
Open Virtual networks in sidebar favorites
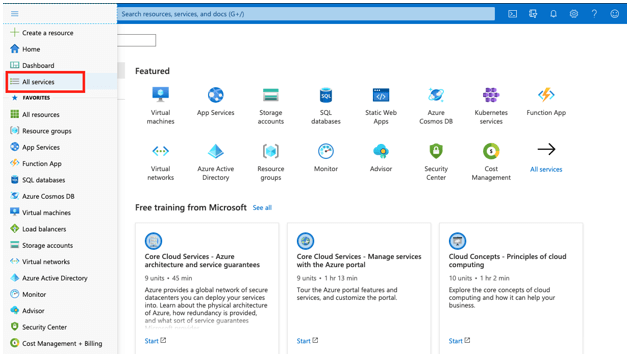(x=40, y=261)
